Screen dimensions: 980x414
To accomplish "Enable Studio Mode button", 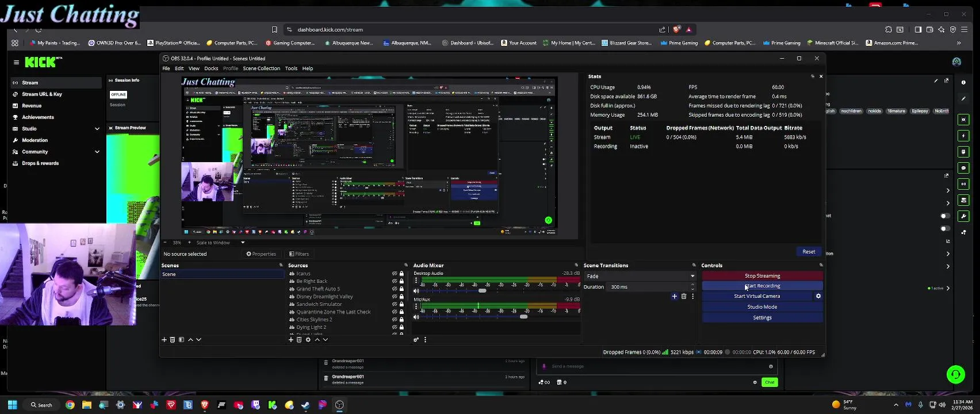I will [x=762, y=307].
